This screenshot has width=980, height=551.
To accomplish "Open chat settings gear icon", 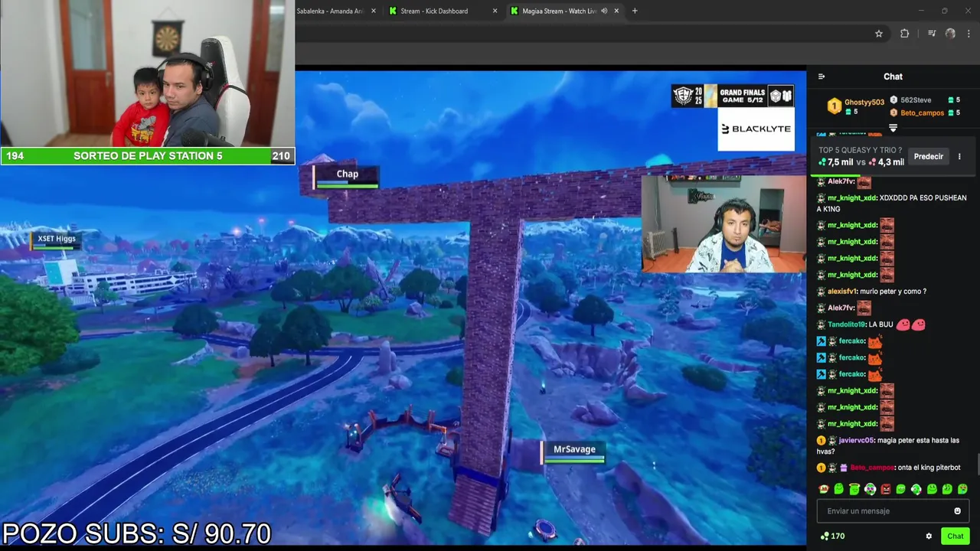I will pos(929,536).
